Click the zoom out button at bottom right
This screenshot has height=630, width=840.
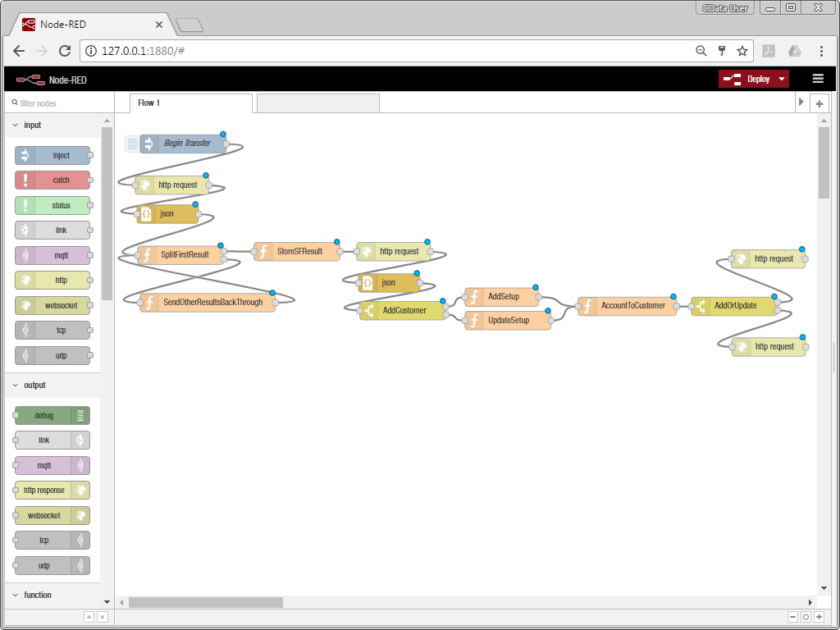(x=793, y=617)
